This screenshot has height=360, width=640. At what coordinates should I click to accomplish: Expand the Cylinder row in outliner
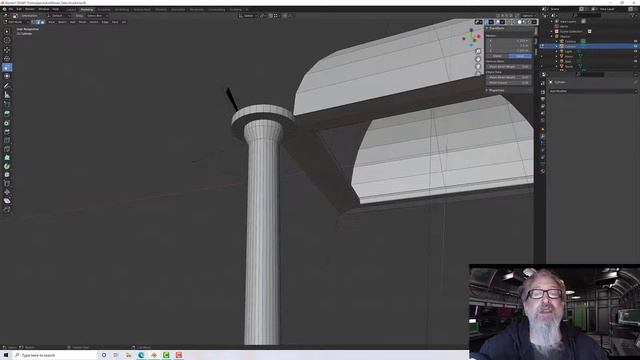point(556,46)
